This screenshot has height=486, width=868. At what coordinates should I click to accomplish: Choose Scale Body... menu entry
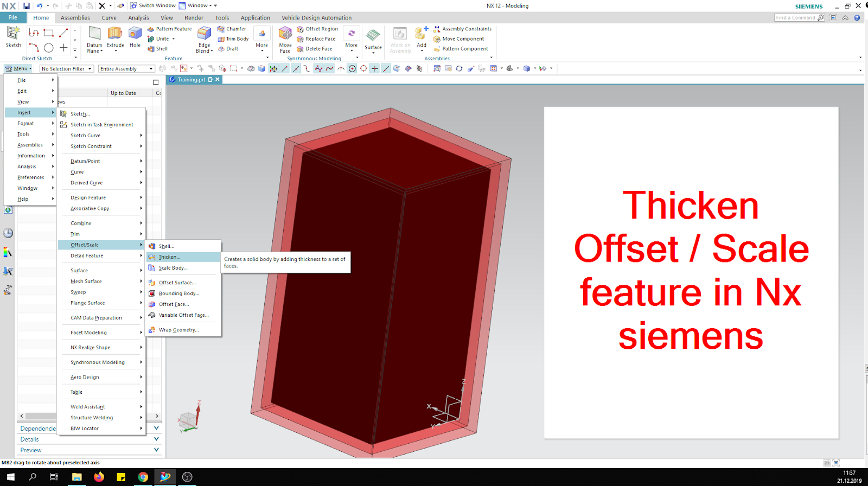coord(183,268)
